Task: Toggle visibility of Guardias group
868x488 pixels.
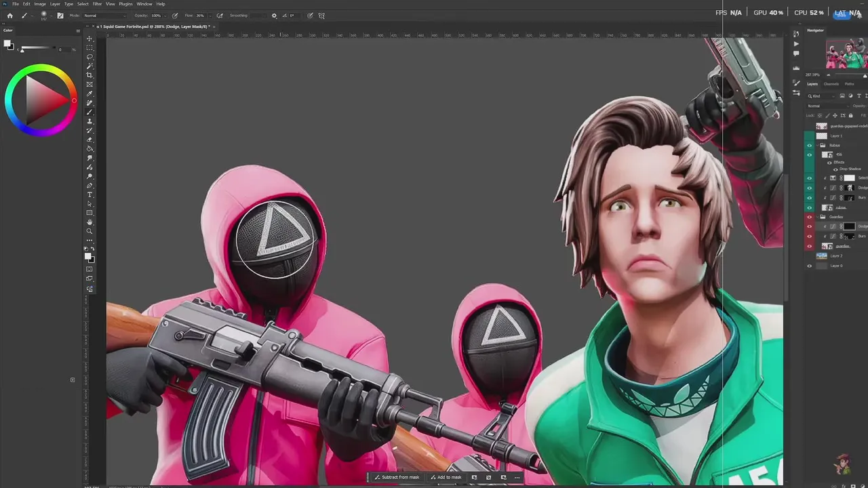Action: click(809, 217)
